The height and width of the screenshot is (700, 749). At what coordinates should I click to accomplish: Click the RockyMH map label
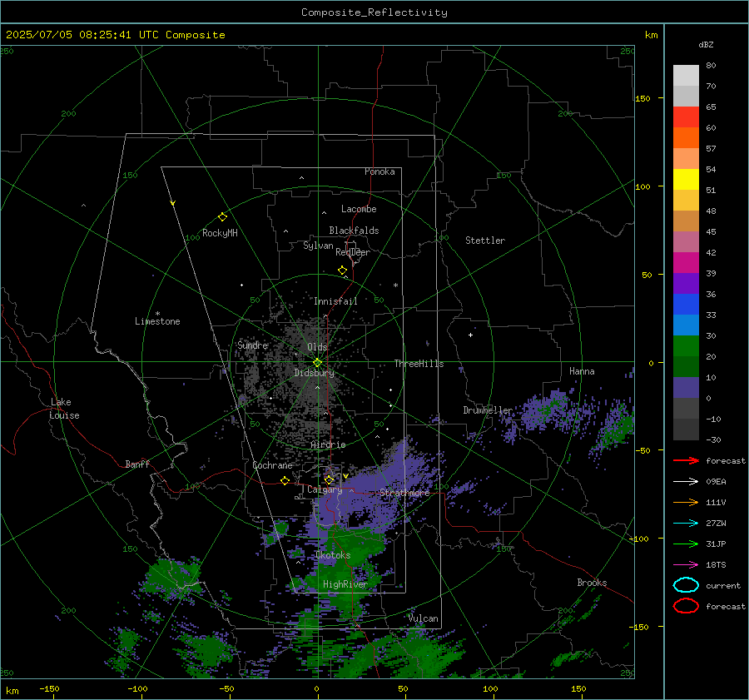click(x=220, y=233)
